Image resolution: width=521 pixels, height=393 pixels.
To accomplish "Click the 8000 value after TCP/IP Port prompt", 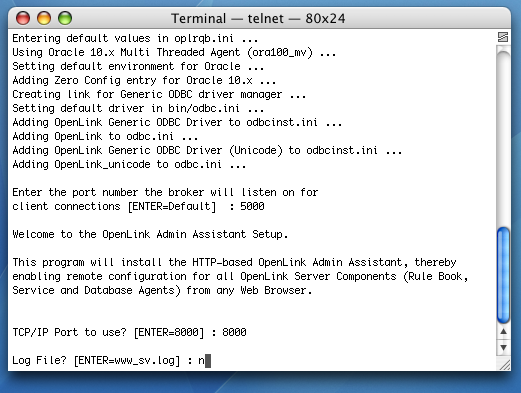I will pyautogui.click(x=234, y=332).
